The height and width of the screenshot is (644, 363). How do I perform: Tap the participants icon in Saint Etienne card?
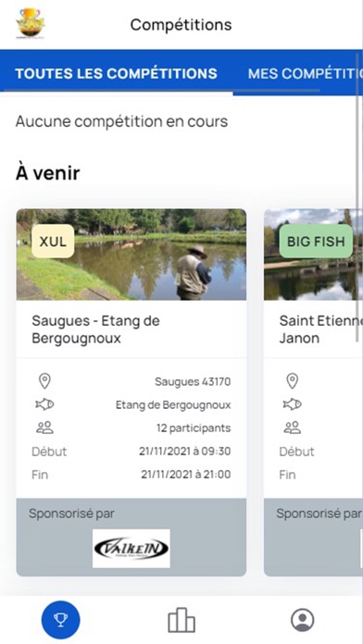(x=292, y=428)
